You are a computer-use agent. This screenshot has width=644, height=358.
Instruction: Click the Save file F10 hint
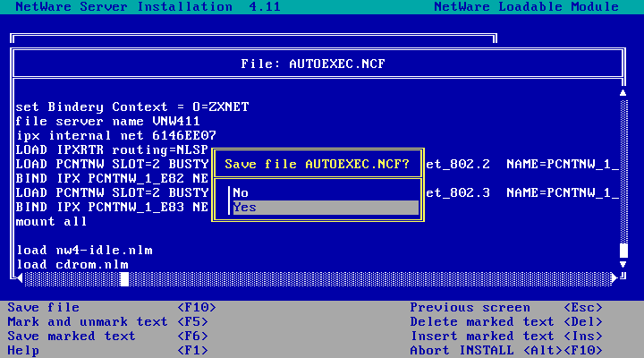point(112,308)
